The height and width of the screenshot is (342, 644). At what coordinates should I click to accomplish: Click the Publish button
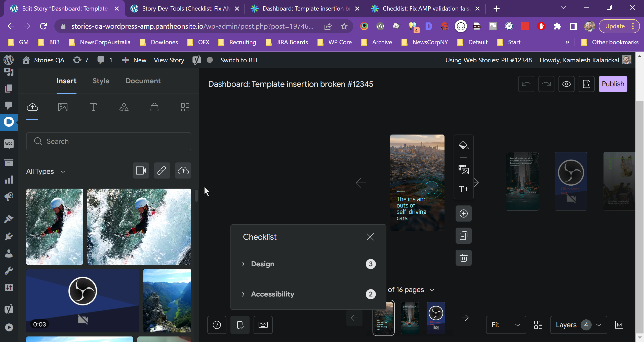613,84
